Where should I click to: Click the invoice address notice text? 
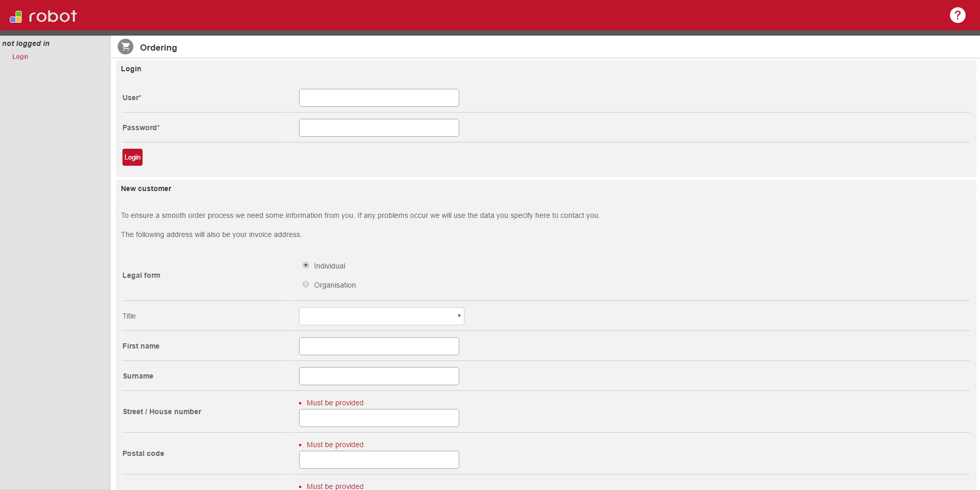coord(211,234)
